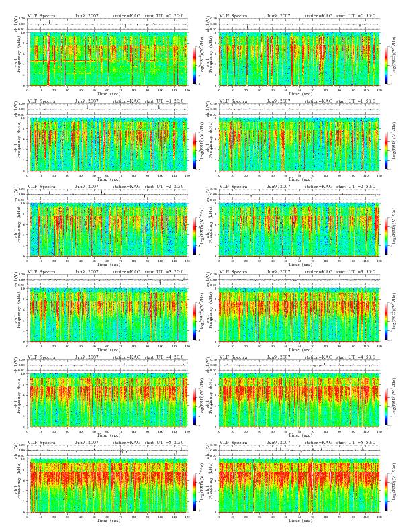Click 'Time (sec)' label under the 5:50:0 spectrogram
The image size is (411, 532).
(x=300, y=520)
